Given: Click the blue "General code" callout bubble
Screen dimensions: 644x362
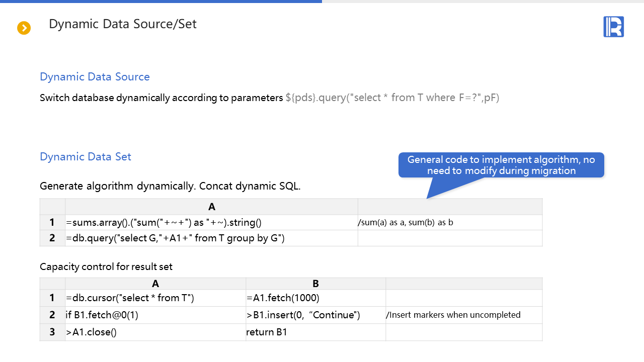Looking at the screenshot, I should (501, 165).
